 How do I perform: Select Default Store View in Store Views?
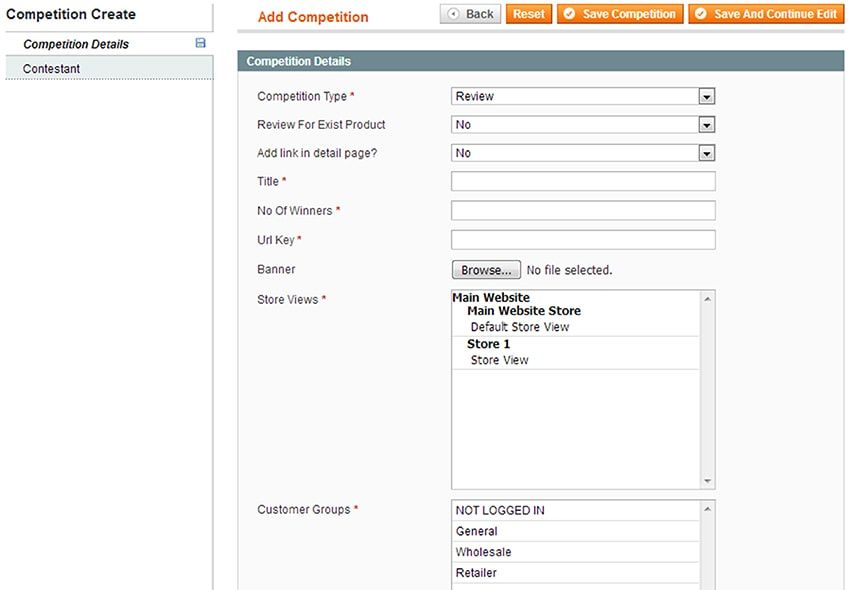point(520,327)
